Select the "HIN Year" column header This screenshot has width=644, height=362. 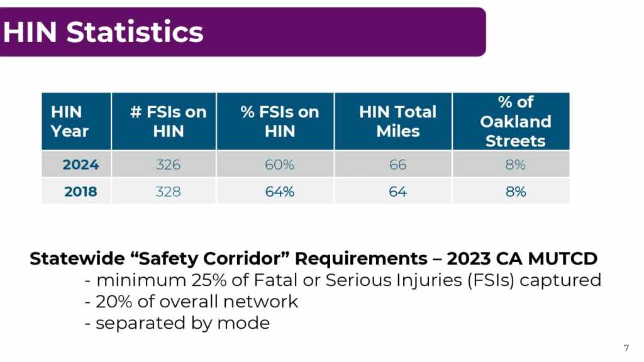70,121
